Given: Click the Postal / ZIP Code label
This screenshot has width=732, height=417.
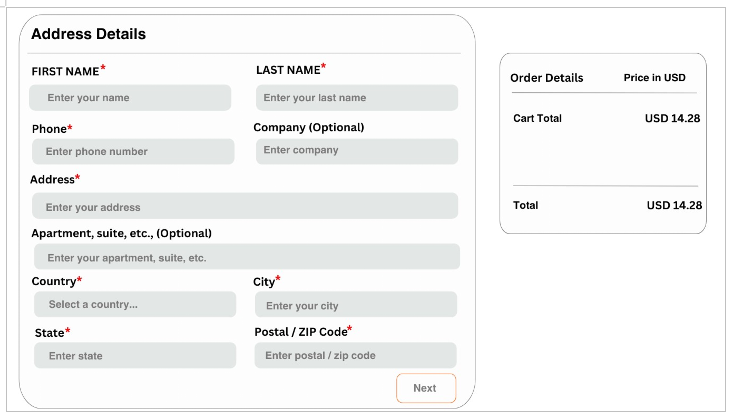Looking at the screenshot, I should (x=301, y=332).
